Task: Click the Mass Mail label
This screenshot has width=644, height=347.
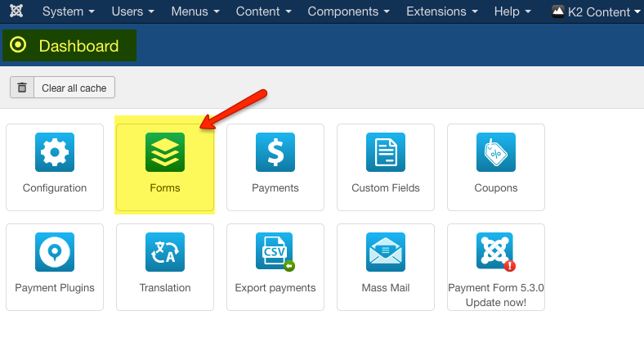Action: pyautogui.click(x=386, y=288)
